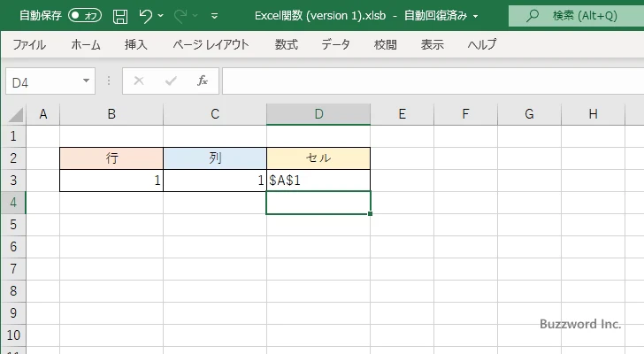Screen dimensions: 644x354
Task: Click cell D3 containing $A$1
Action: pyautogui.click(x=318, y=181)
